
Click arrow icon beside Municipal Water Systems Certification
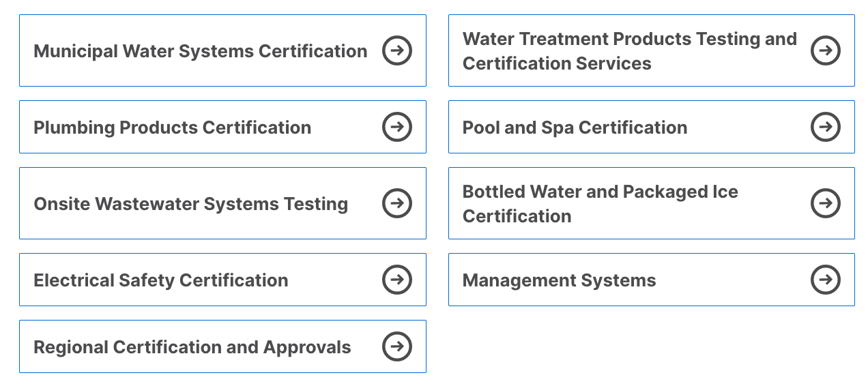397,50
